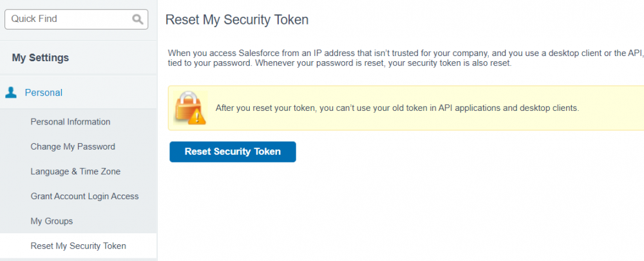Open the My Groups page
The width and height of the screenshot is (644, 261).
(52, 221)
